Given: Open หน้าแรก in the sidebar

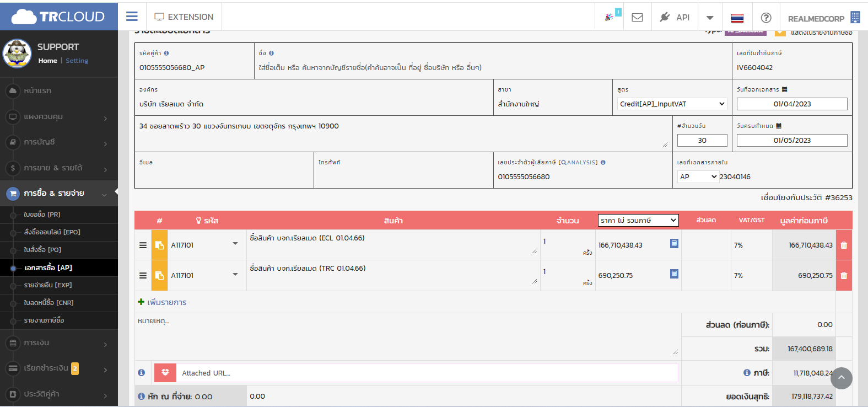Looking at the screenshot, I should pos(59,90).
